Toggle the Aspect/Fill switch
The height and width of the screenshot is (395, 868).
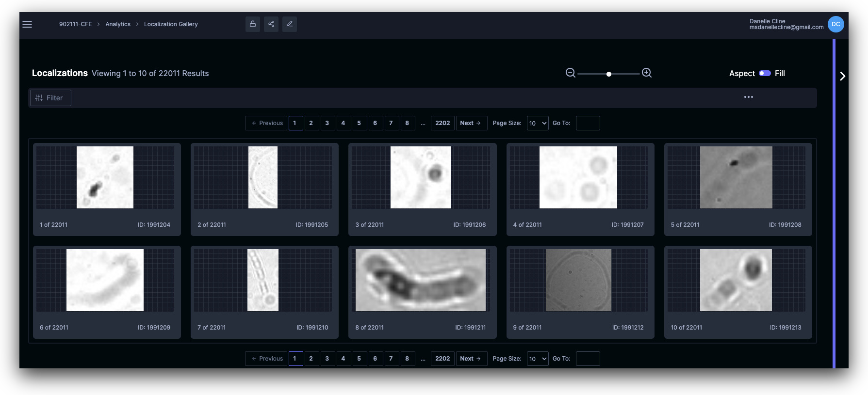tap(765, 73)
